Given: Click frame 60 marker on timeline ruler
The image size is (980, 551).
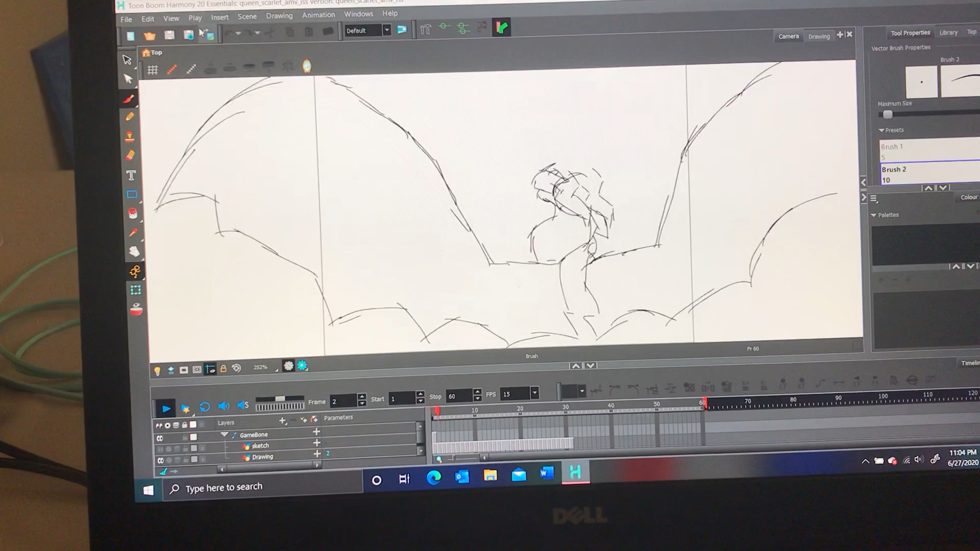Looking at the screenshot, I should click(703, 403).
